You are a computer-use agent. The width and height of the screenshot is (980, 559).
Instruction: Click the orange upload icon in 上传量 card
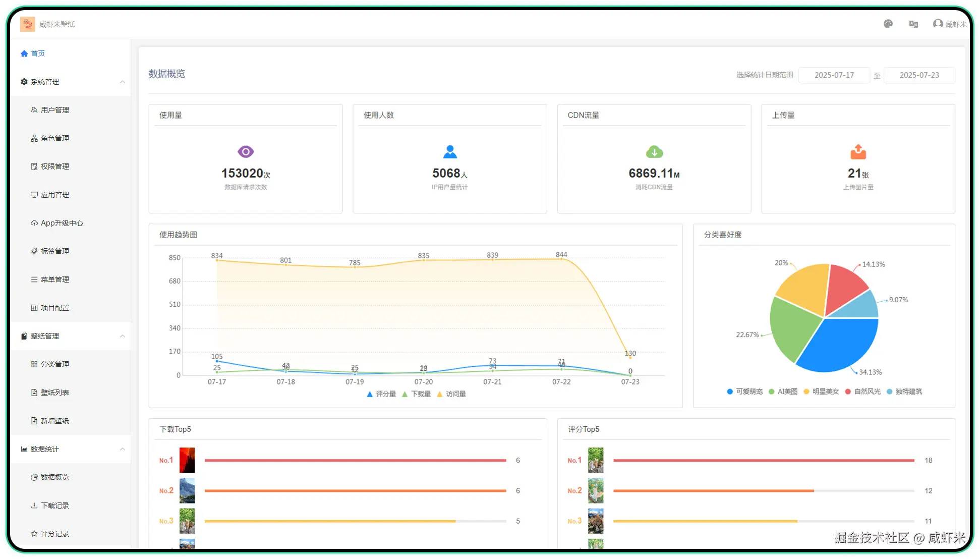(x=858, y=151)
